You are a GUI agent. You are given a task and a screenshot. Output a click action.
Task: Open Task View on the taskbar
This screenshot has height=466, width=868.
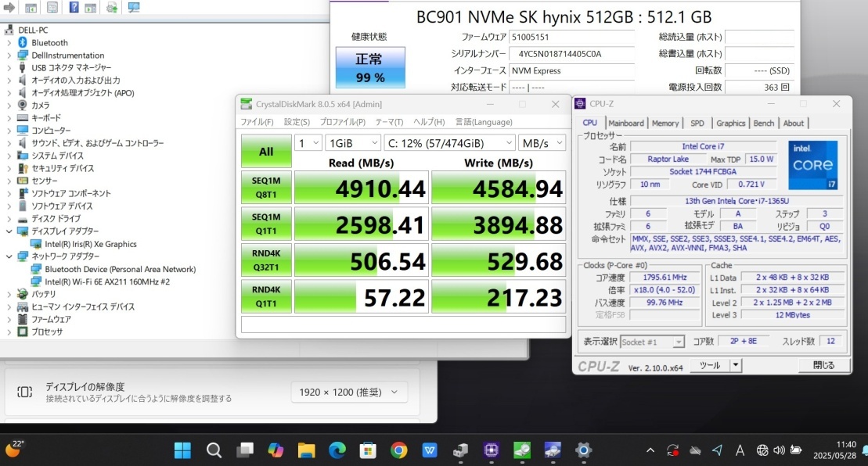pyautogui.click(x=245, y=450)
